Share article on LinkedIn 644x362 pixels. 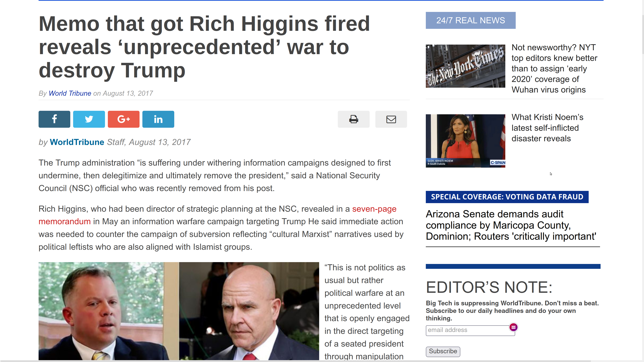pyautogui.click(x=158, y=119)
